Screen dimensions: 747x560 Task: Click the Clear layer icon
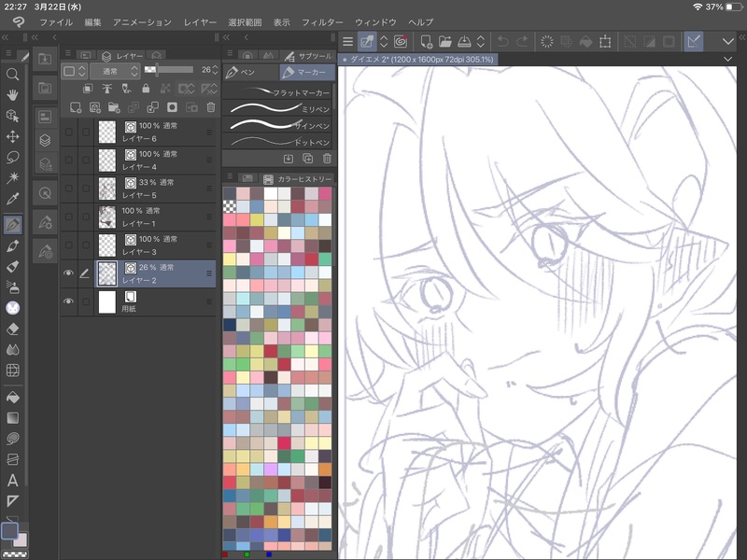[x=547, y=42]
